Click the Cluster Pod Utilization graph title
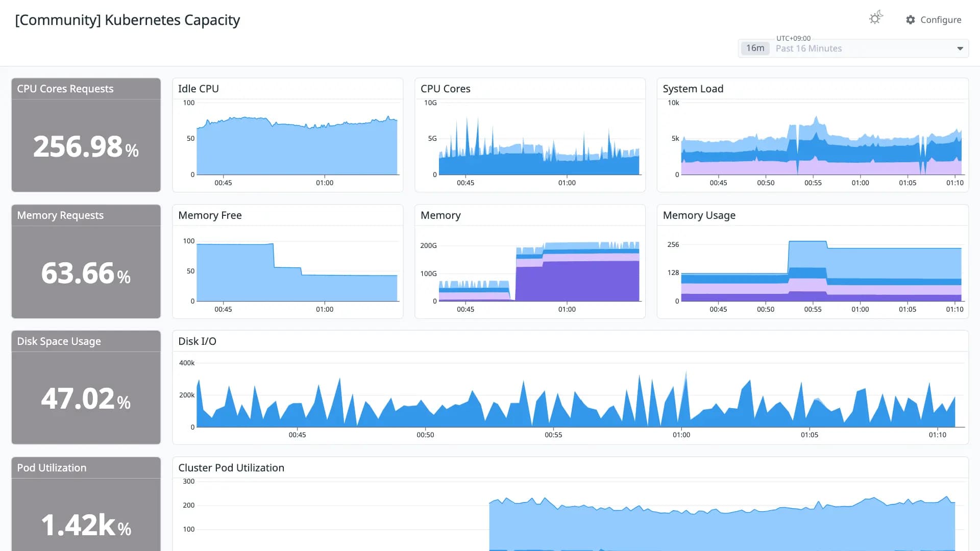Screen dimensions: 980x551 [231, 468]
